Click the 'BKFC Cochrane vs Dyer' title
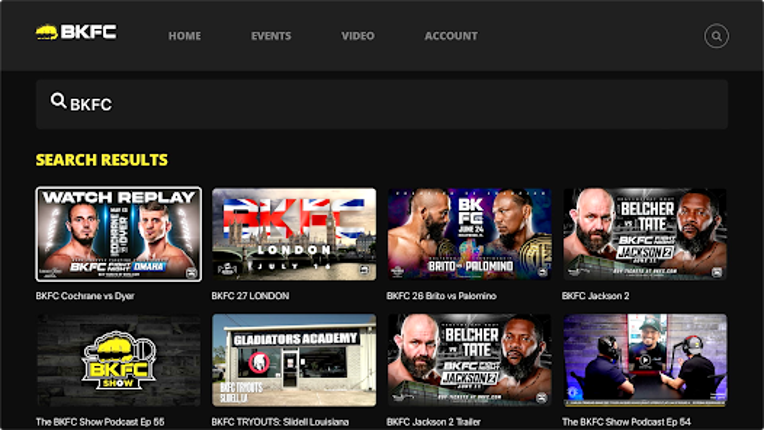 click(85, 296)
